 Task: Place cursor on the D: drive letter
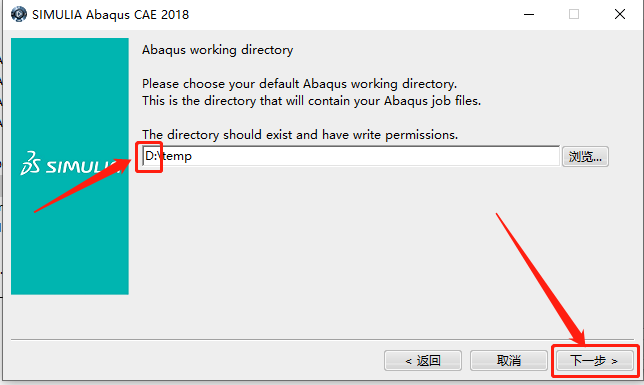point(151,156)
